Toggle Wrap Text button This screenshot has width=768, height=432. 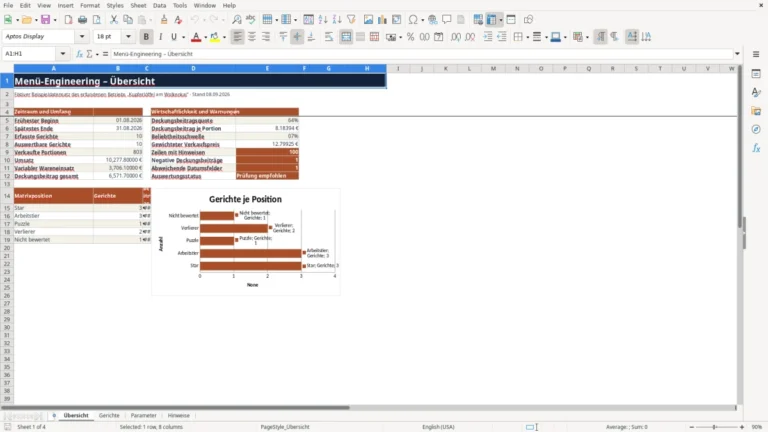(329, 37)
